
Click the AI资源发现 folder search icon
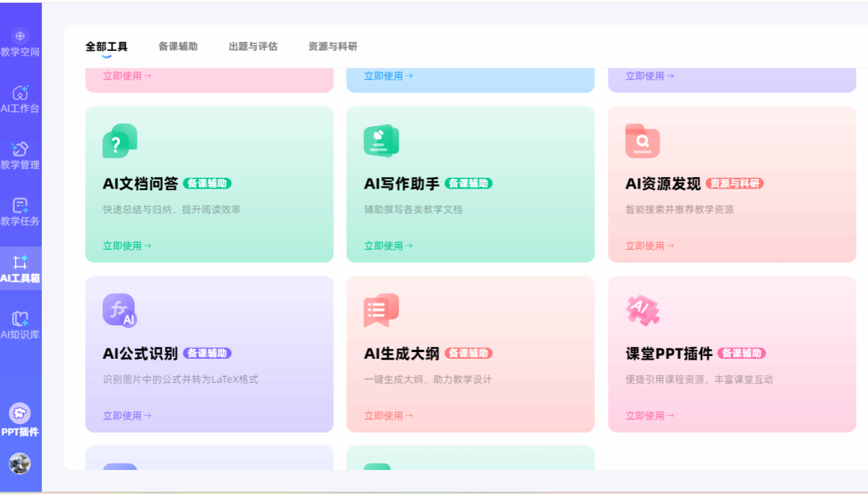point(642,141)
